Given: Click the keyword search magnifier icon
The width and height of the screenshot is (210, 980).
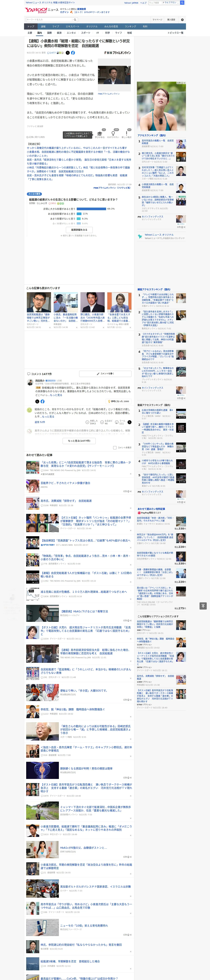Looking at the screenshot, I should point(75,19).
